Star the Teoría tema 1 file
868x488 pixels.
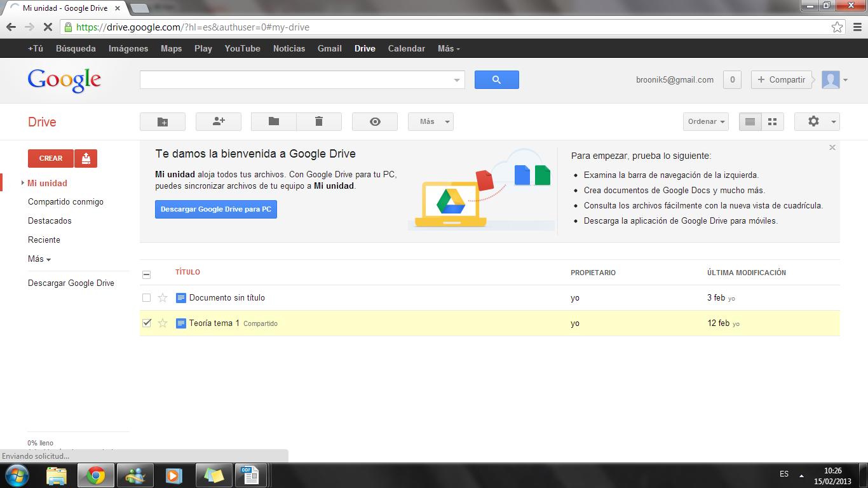click(163, 323)
